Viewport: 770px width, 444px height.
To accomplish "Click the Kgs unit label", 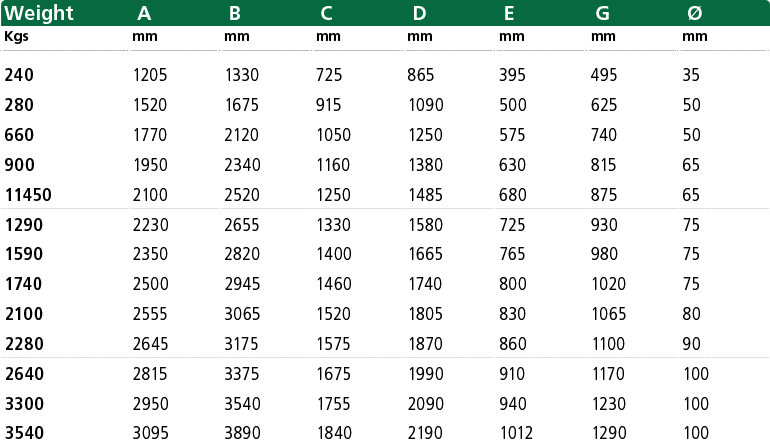I will pos(16,37).
